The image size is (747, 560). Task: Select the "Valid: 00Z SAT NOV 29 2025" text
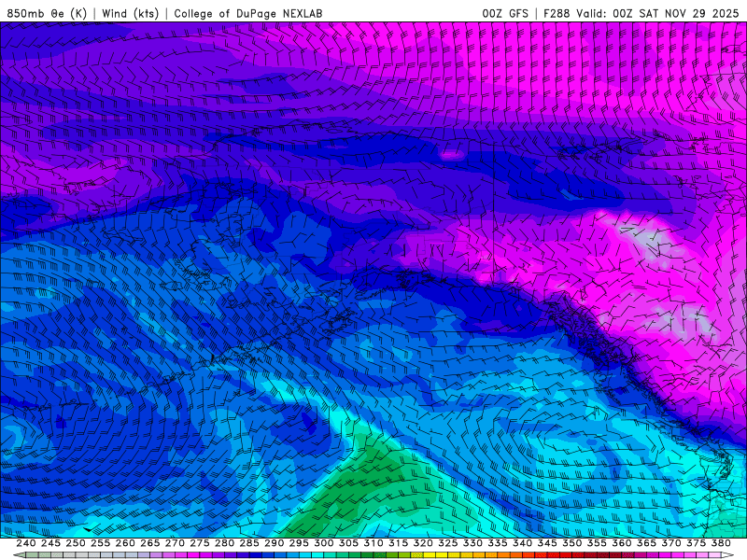(657, 13)
